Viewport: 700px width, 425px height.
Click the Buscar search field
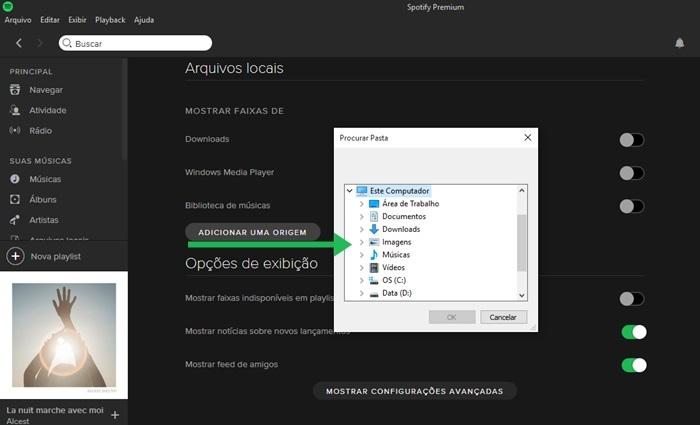135,43
